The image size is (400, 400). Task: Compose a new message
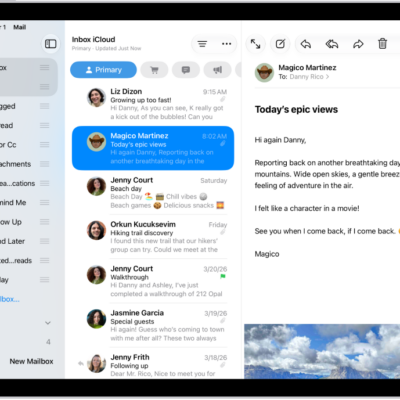280,44
